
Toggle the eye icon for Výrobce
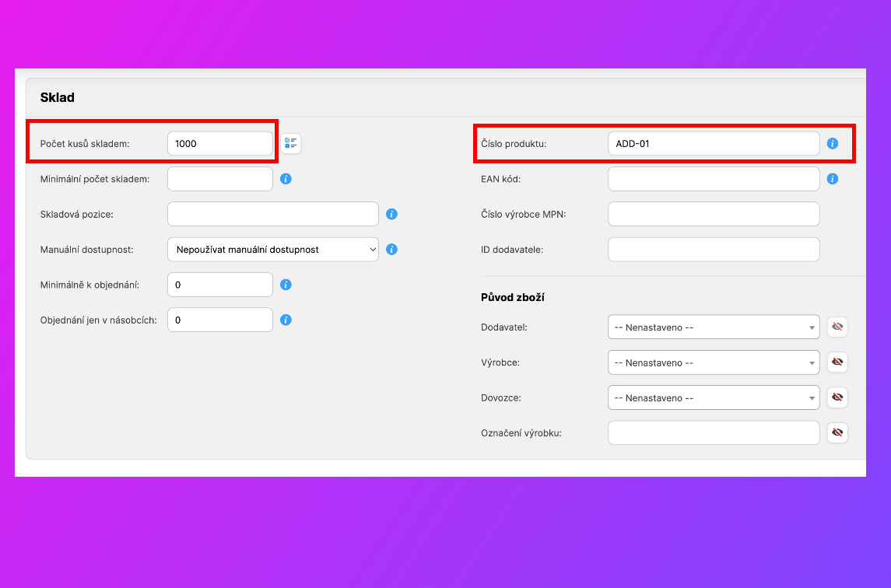click(x=837, y=362)
